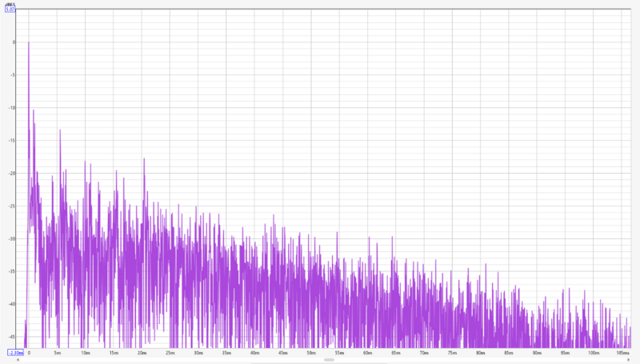This screenshot has width=640, height=364.
Task: Click the horizontal scrollbar thumb
Action: click(329, 360)
